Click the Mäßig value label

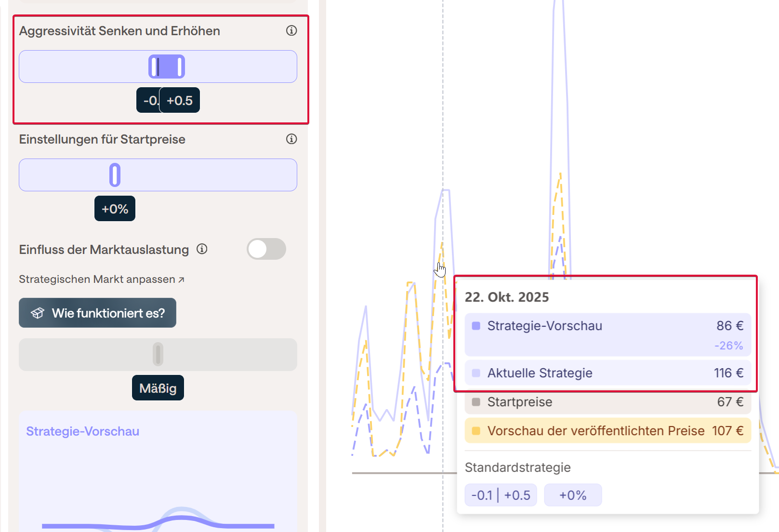point(158,388)
